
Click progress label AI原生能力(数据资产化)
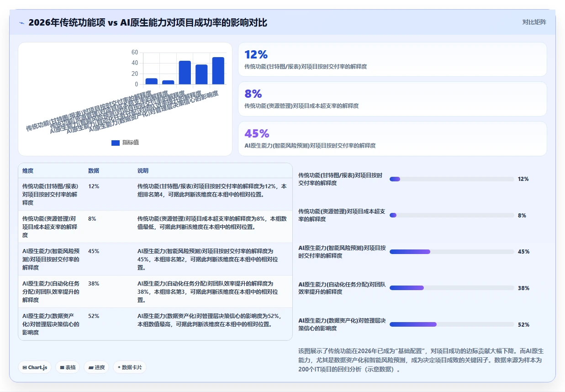click(x=342, y=324)
